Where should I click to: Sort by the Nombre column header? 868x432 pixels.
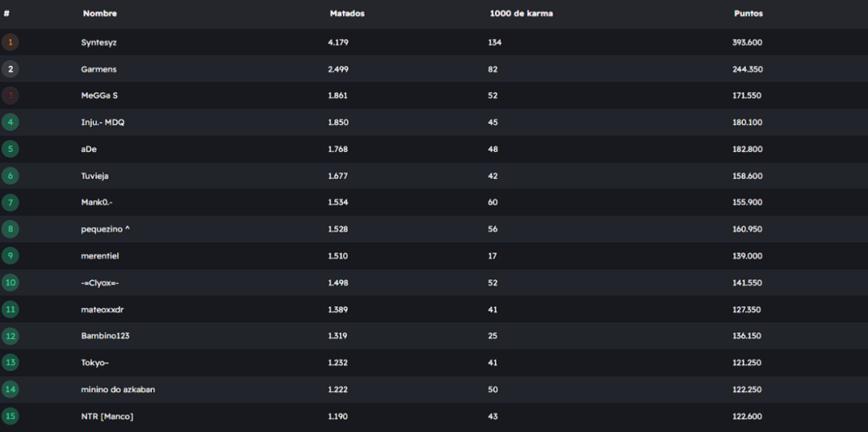100,14
